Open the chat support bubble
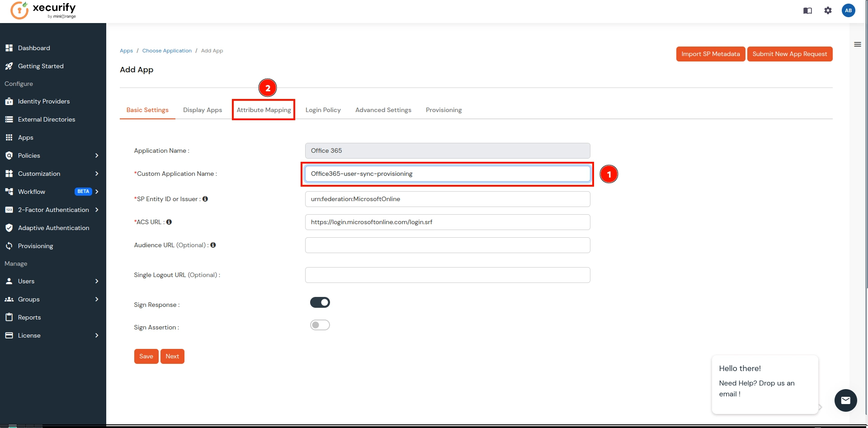This screenshot has width=868, height=428. (x=845, y=400)
